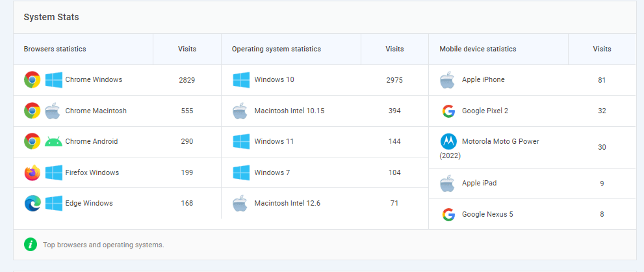Viewport: 644px width, 272px height.
Task: Click the 30 visits value
Action: pos(602,147)
